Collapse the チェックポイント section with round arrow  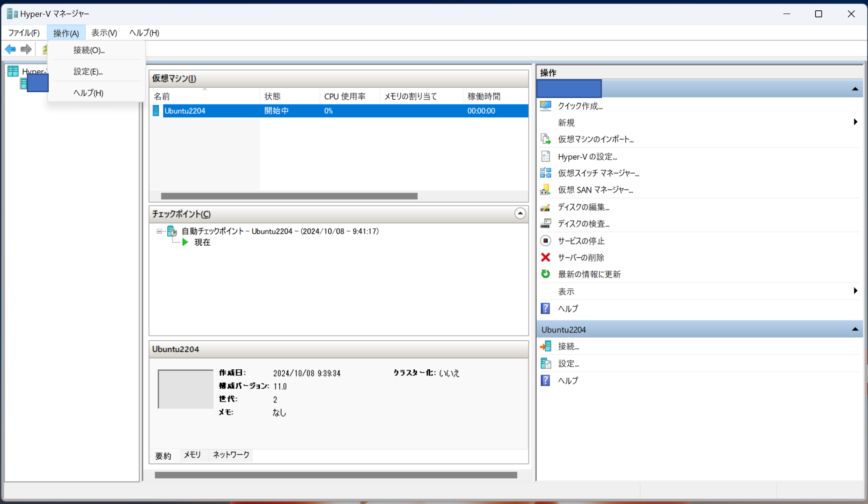coord(520,214)
